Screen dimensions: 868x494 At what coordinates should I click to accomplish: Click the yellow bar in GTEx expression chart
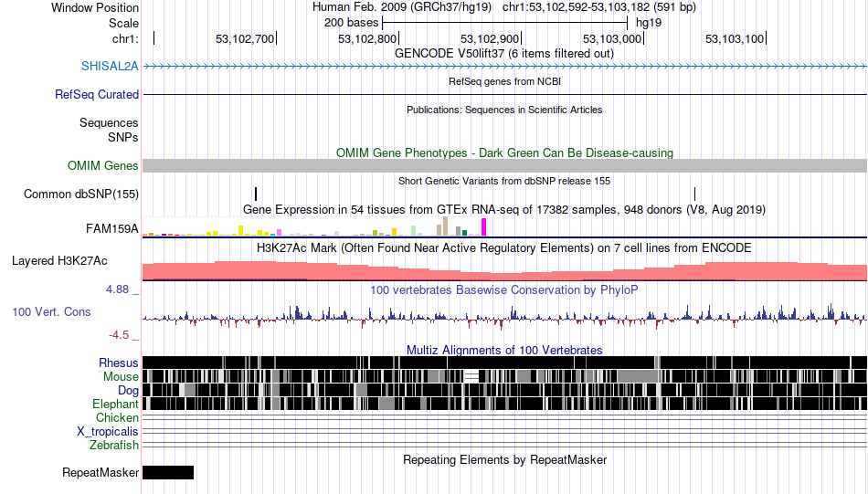point(241,231)
